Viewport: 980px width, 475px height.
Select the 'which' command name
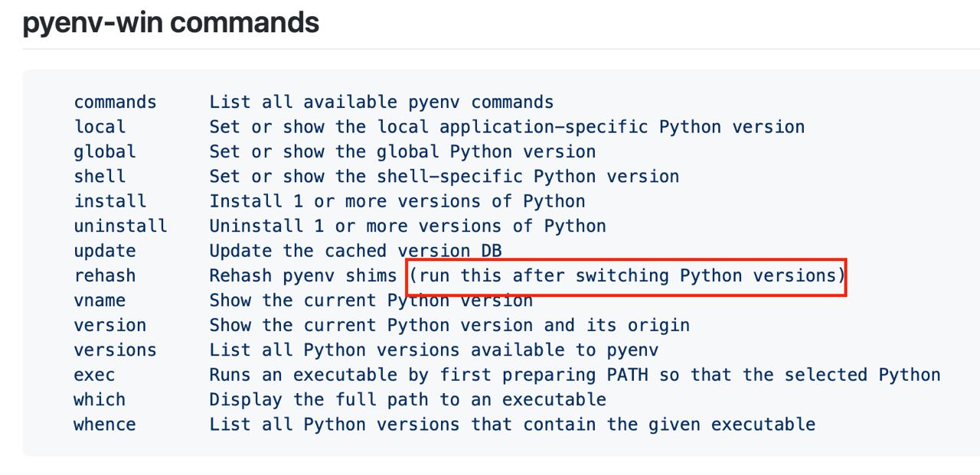tap(100, 399)
